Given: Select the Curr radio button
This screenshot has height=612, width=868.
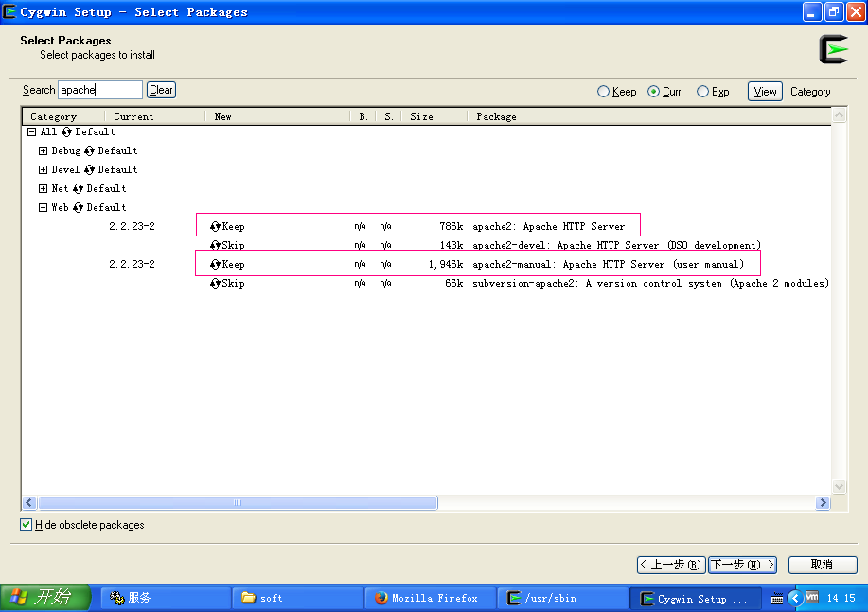Looking at the screenshot, I should (x=654, y=92).
